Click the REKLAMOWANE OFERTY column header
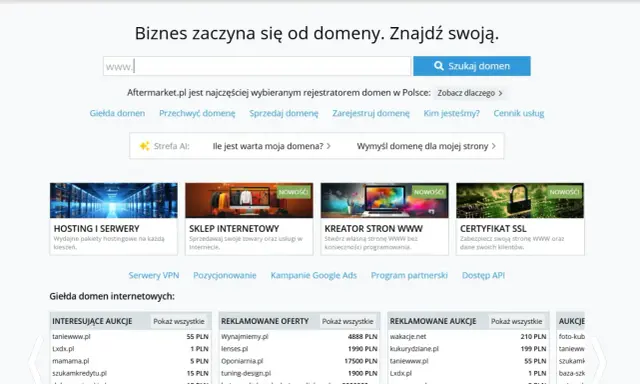This screenshot has width=640, height=384. click(265, 321)
